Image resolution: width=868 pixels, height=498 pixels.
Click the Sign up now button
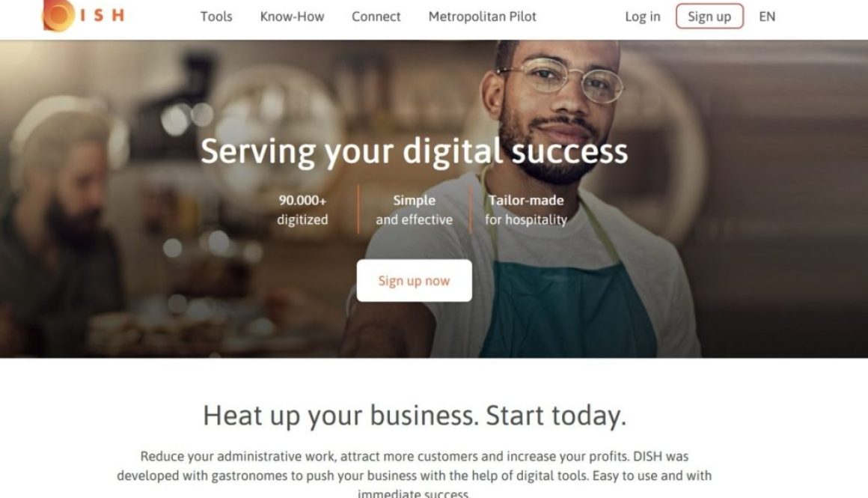414,280
